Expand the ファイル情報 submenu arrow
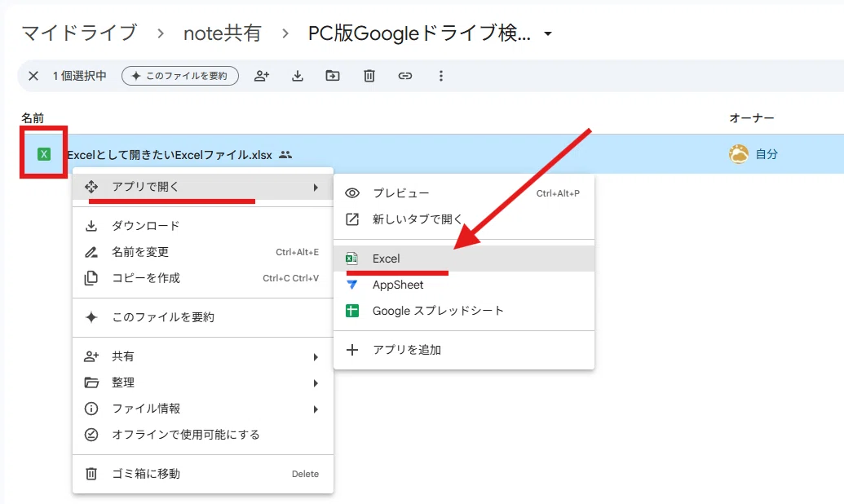The image size is (844, 504). coord(316,409)
